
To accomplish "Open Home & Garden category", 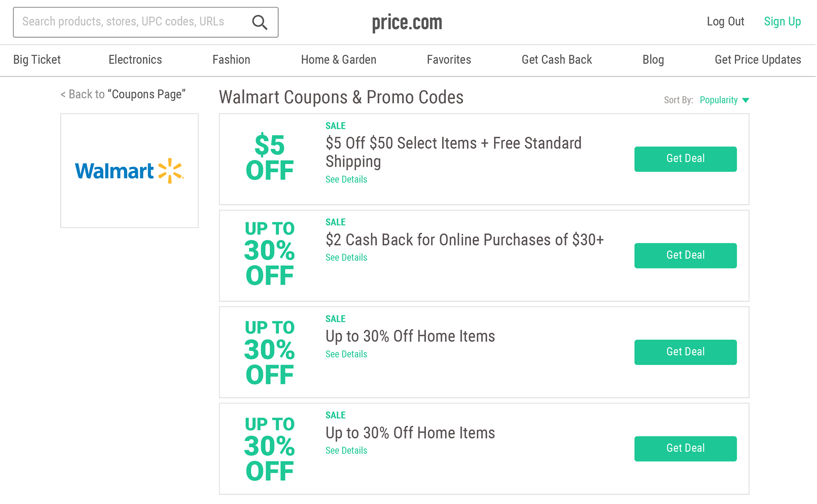I will (339, 60).
